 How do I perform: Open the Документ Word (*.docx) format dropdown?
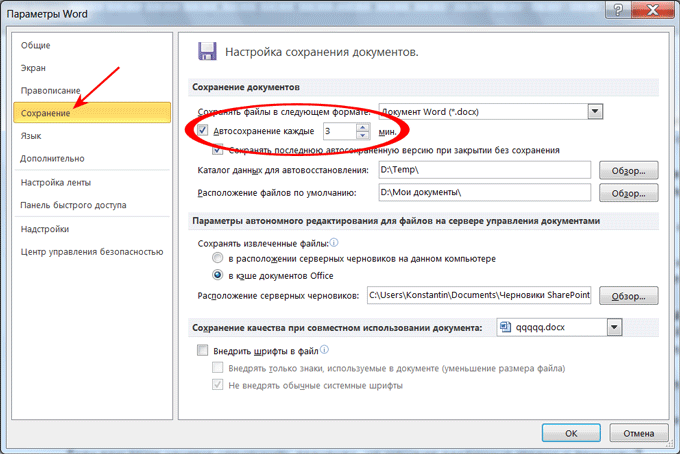coord(595,112)
